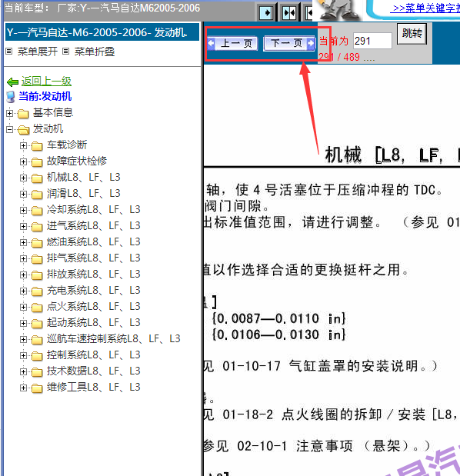Click the right-arrow panel toolbar icon

tap(266, 13)
